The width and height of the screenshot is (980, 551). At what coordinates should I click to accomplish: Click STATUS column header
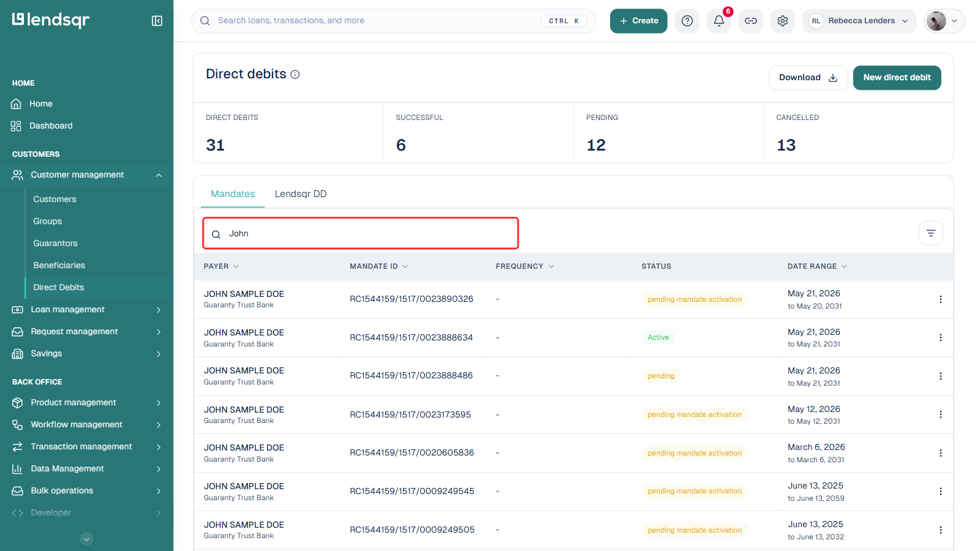656,266
